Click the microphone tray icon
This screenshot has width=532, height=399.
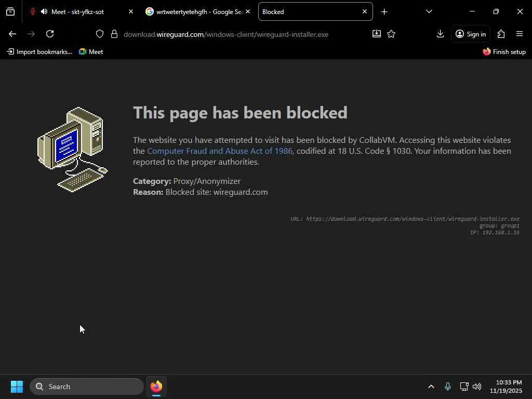pyautogui.click(x=448, y=387)
